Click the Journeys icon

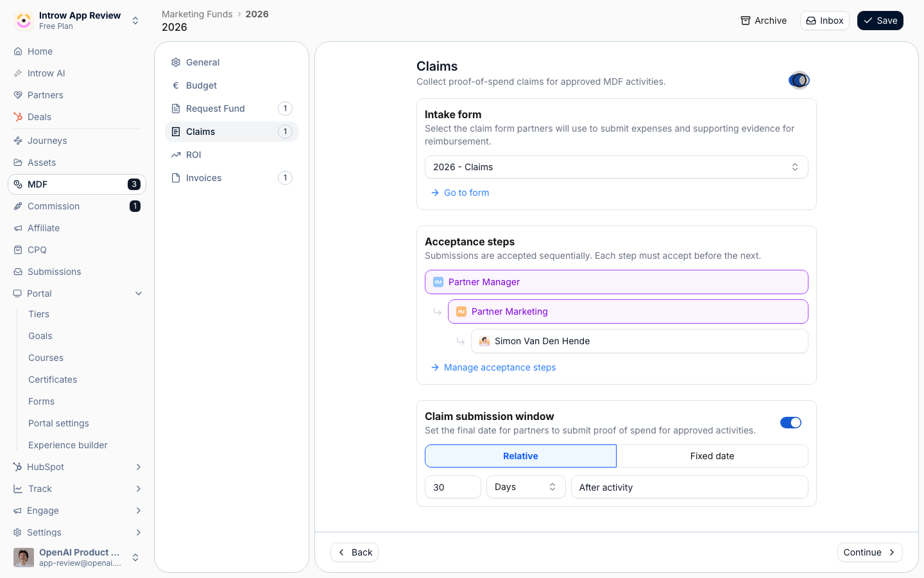coord(18,141)
